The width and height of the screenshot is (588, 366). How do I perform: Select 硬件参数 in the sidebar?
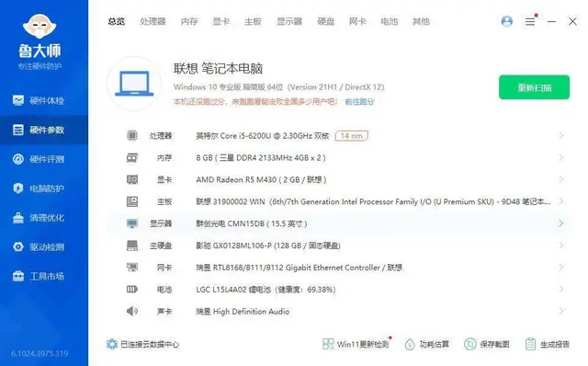click(x=44, y=130)
